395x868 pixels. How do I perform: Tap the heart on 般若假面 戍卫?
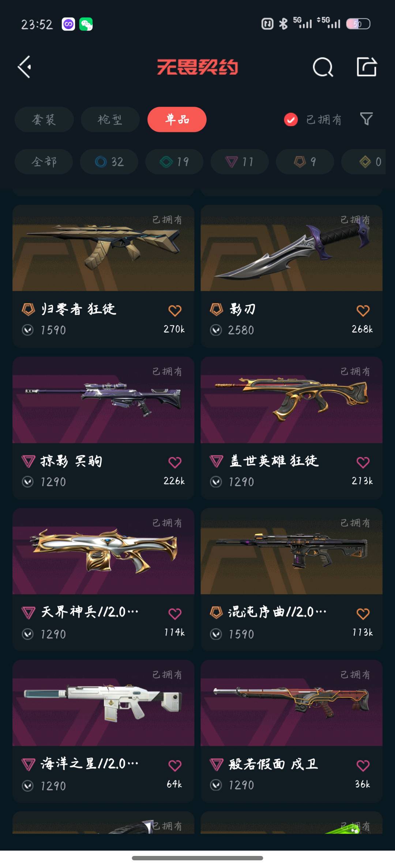point(363,765)
